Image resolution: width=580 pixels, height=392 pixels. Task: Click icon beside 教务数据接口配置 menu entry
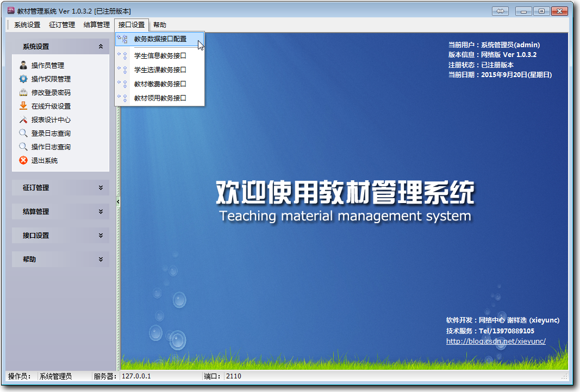pos(122,39)
